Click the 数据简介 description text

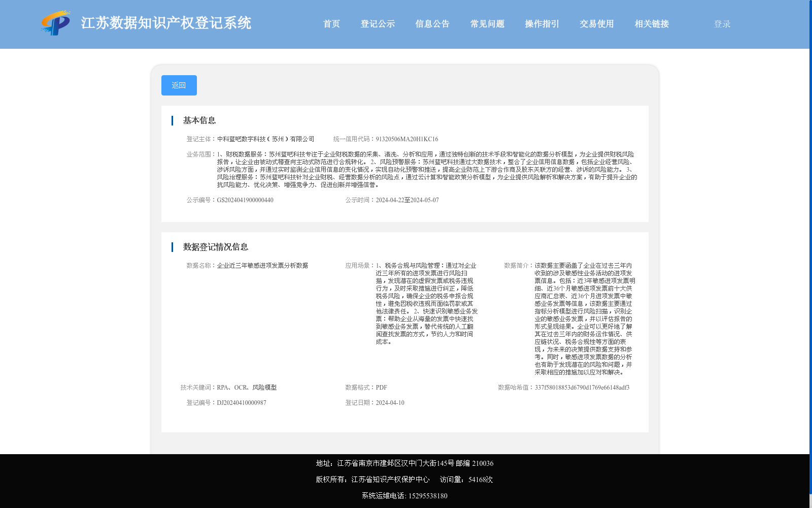click(x=585, y=319)
